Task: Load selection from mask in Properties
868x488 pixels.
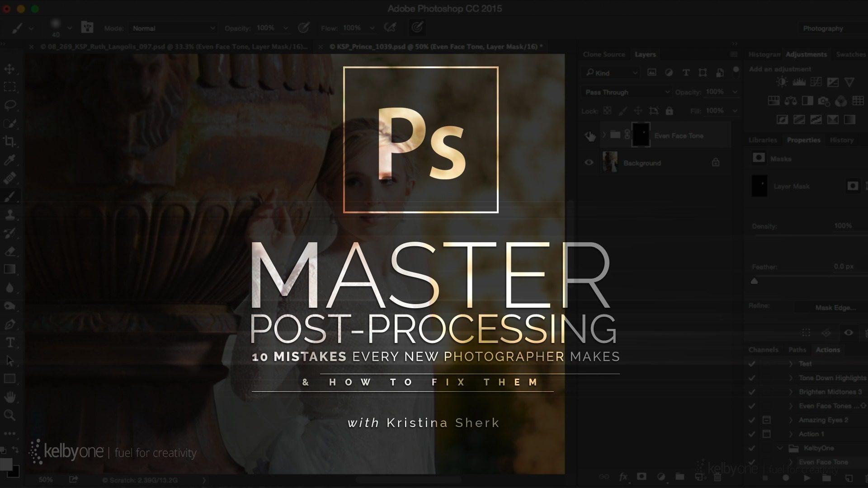Action: point(806,333)
